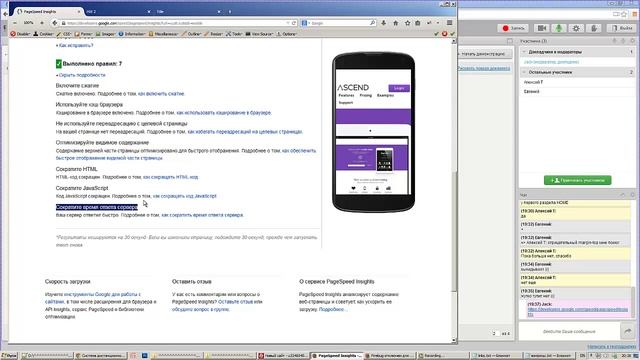Click the 'Как исправить?' link
This screenshot has height=360, width=640.
tap(76, 45)
